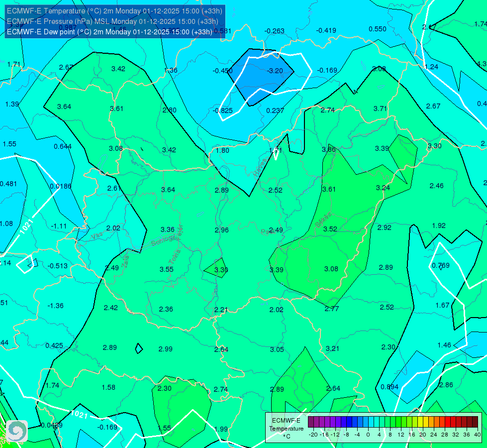This screenshot has height=448, width=487.
Task: Click the Tolna county label
Action: click(x=175, y=257)
